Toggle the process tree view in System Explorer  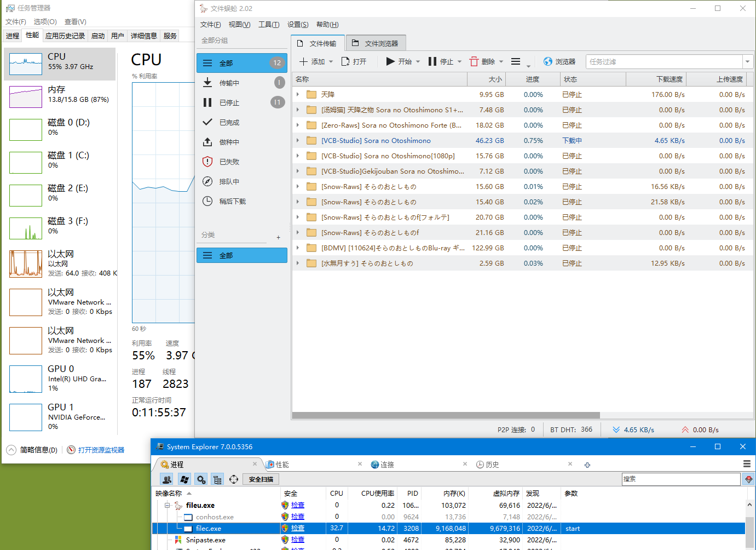(217, 479)
